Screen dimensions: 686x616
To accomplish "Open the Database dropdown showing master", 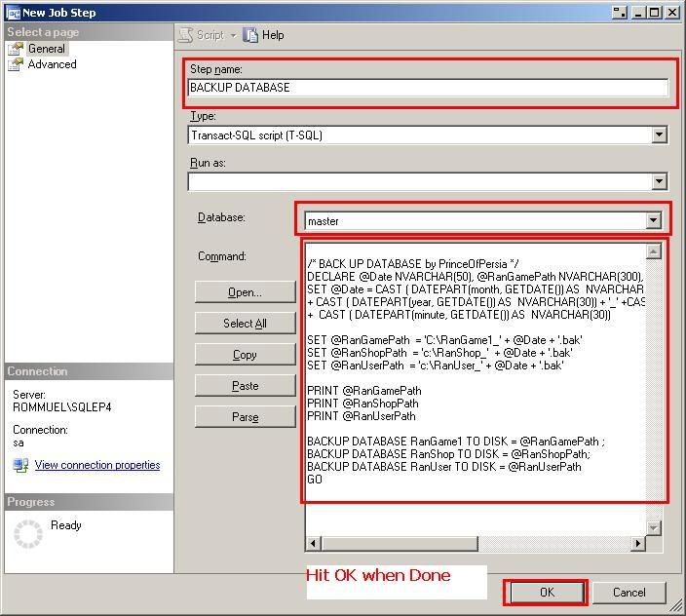I will coord(653,221).
